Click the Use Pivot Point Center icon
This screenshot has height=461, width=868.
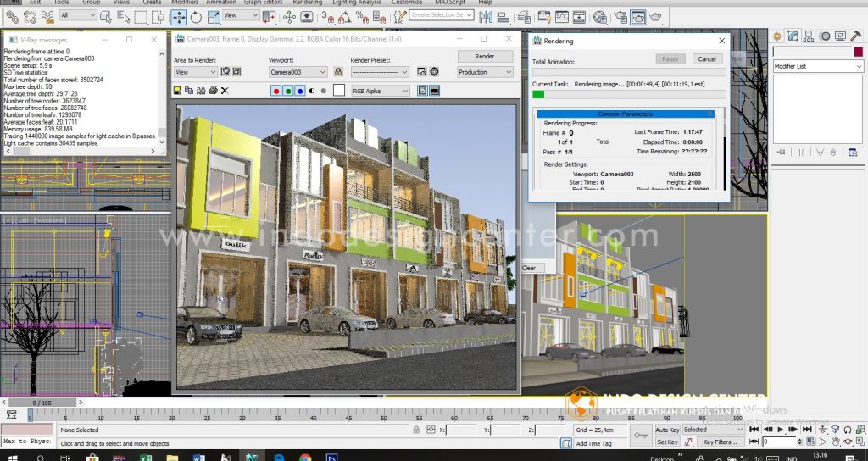tap(270, 17)
